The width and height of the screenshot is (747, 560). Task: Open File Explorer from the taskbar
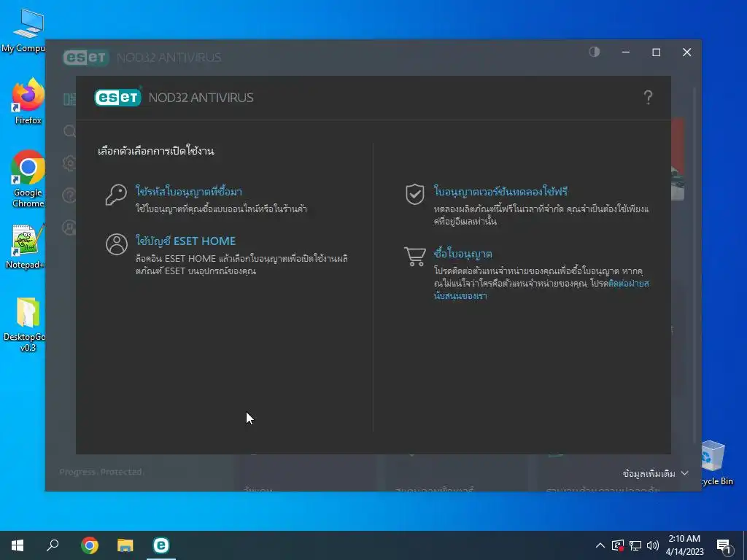click(x=125, y=545)
